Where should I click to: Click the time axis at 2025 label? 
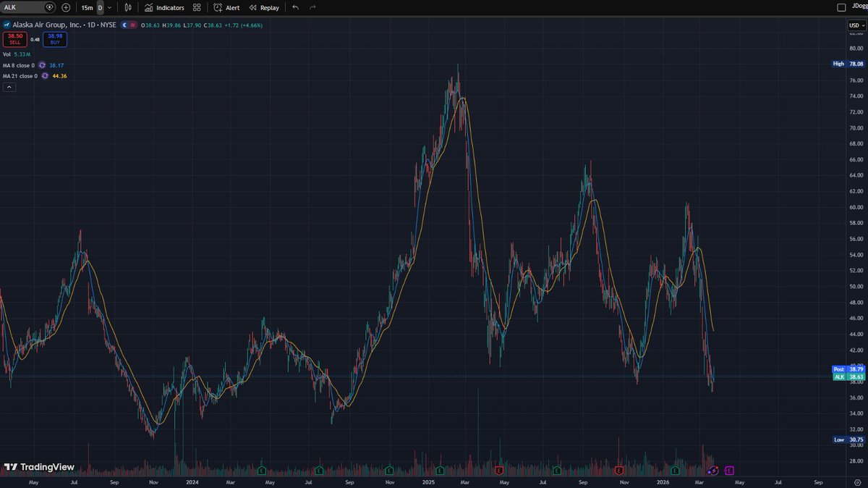pos(427,481)
